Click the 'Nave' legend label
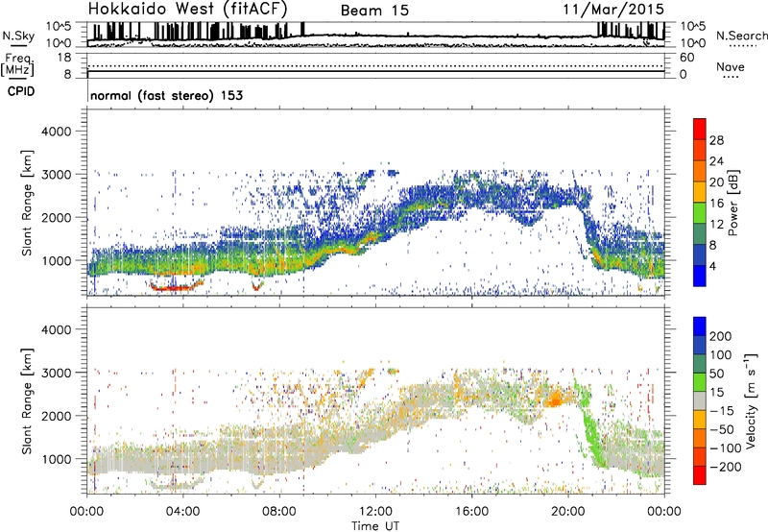The width and height of the screenshot is (768, 532). click(x=731, y=67)
